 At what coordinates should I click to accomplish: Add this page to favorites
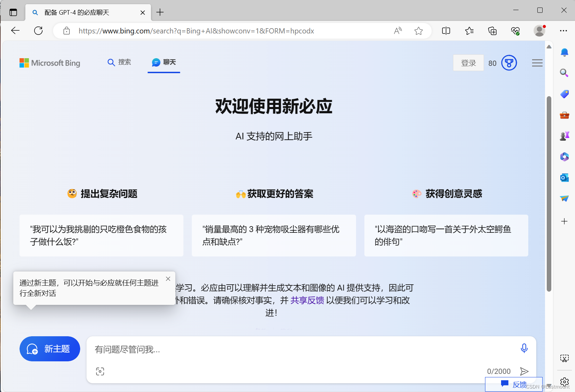point(418,31)
